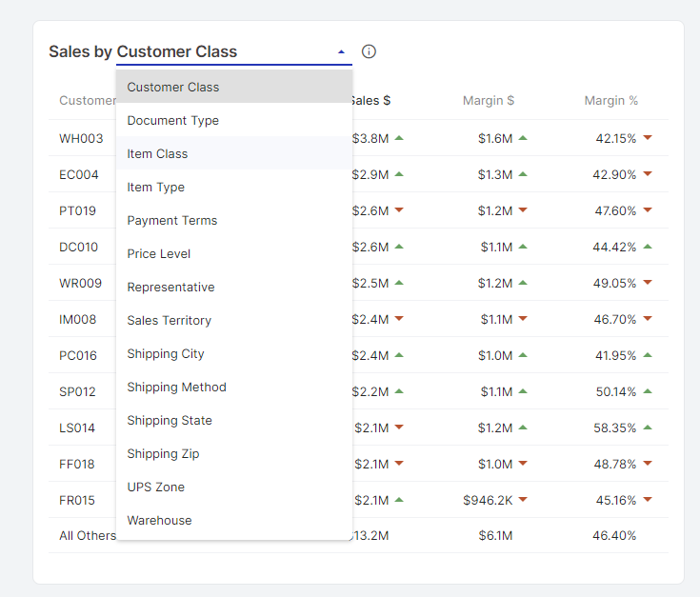Choose Document Type option

point(173,120)
